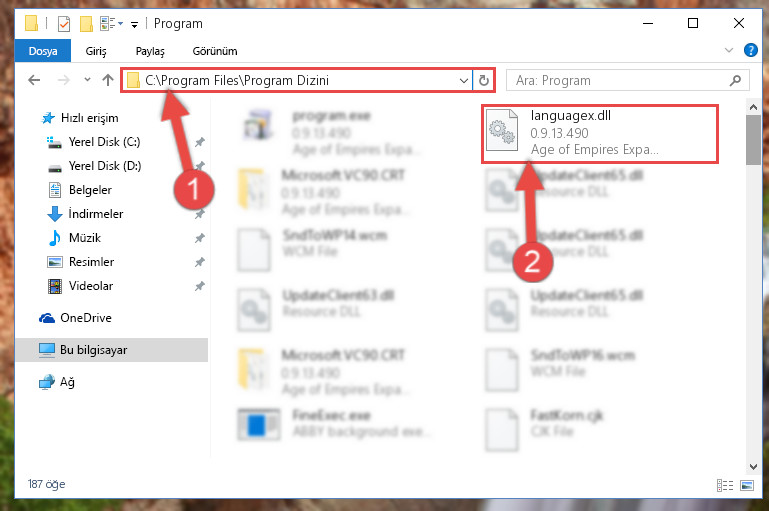Open the Dosya menu tab
This screenshot has height=511, width=769.
pos(43,51)
